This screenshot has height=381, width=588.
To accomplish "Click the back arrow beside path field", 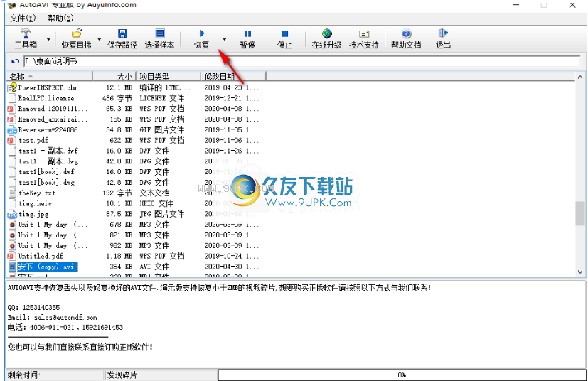I will click(x=15, y=60).
